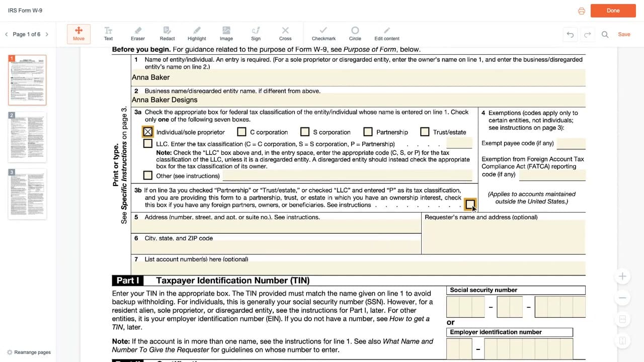Click the Rearrange pages gear option
644x362 pixels.
coord(29,352)
